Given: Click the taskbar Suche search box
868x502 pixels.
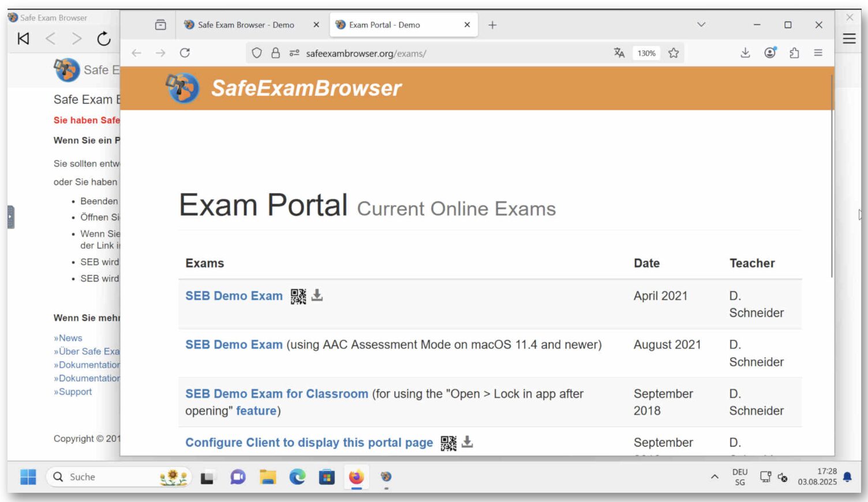Looking at the screenshot, I should click(x=118, y=477).
